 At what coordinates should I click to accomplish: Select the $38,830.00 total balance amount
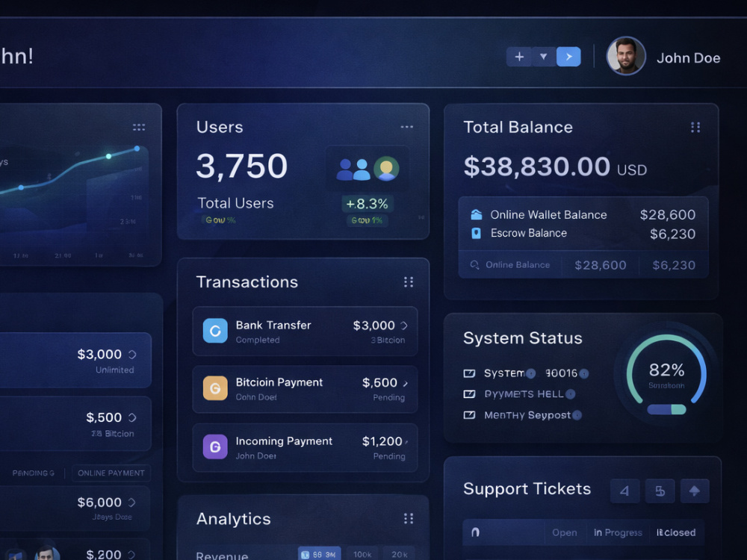(537, 167)
